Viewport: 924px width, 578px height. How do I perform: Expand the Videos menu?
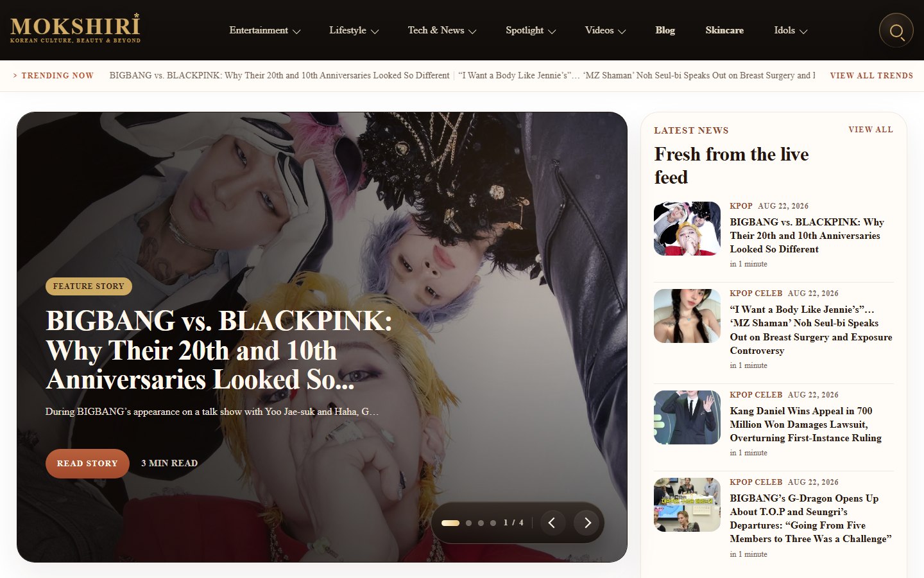point(605,30)
